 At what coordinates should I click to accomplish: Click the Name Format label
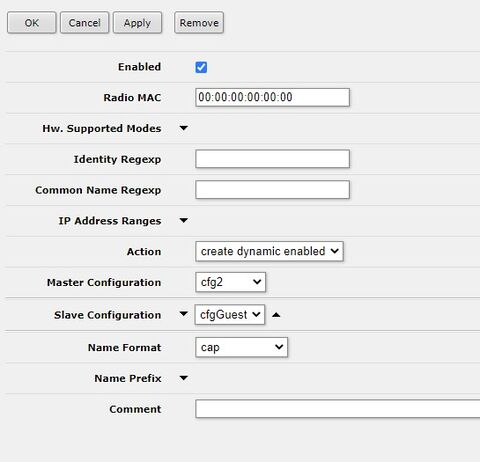pyautogui.click(x=125, y=348)
